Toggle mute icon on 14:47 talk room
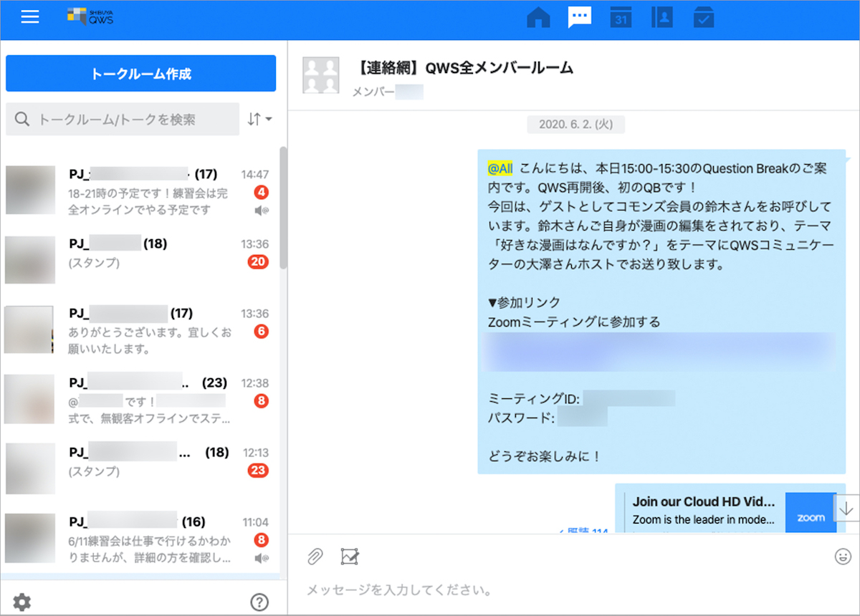This screenshot has height=616, width=860. pyautogui.click(x=262, y=211)
